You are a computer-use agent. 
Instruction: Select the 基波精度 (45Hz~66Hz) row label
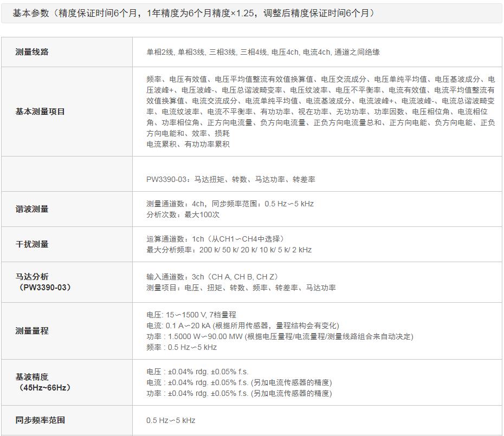[x=43, y=382]
